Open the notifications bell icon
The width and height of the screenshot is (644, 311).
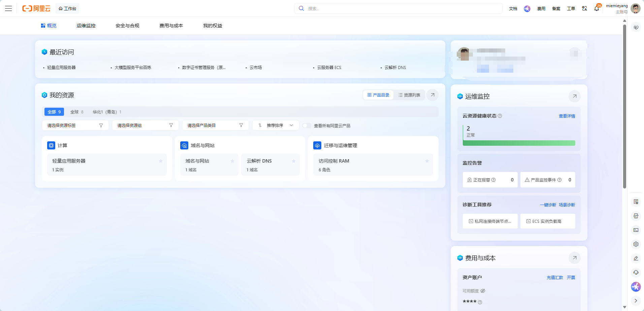(597, 9)
